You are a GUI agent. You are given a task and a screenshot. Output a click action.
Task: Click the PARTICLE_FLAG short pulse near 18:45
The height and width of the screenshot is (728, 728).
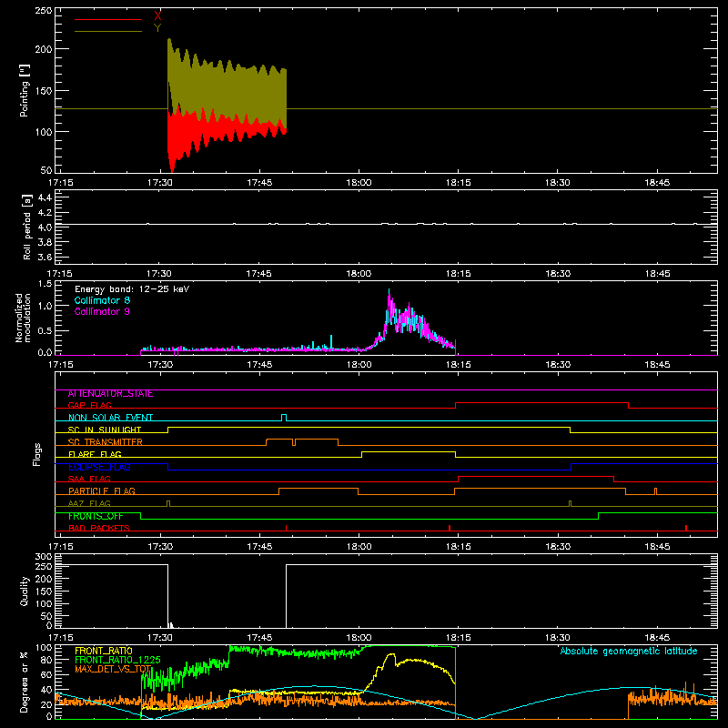point(655,491)
